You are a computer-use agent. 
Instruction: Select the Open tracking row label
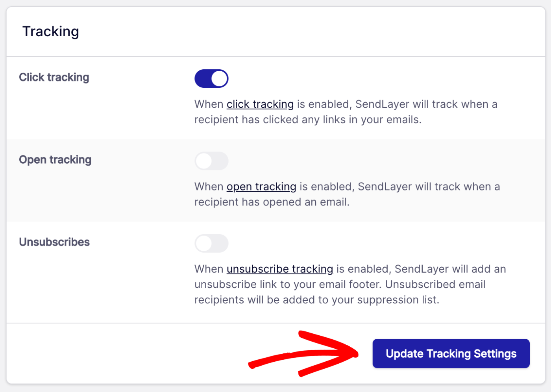(55, 160)
